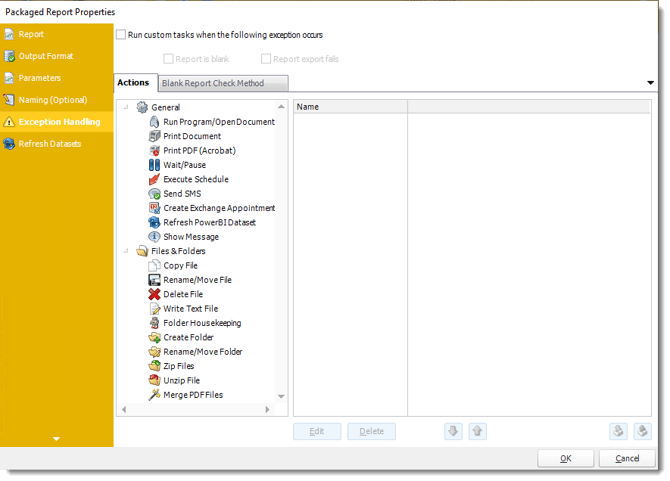This screenshot has width=670, height=481.
Task: Select Merge PDF Files in the tree
Action: pos(193,395)
